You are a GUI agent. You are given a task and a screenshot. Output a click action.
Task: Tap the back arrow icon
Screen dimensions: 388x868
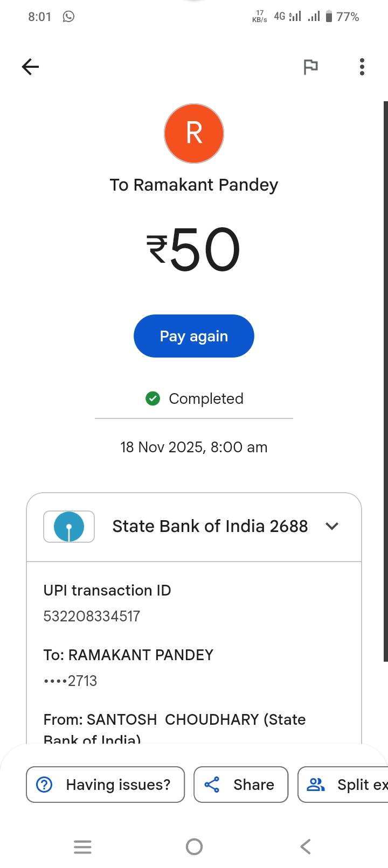(31, 67)
